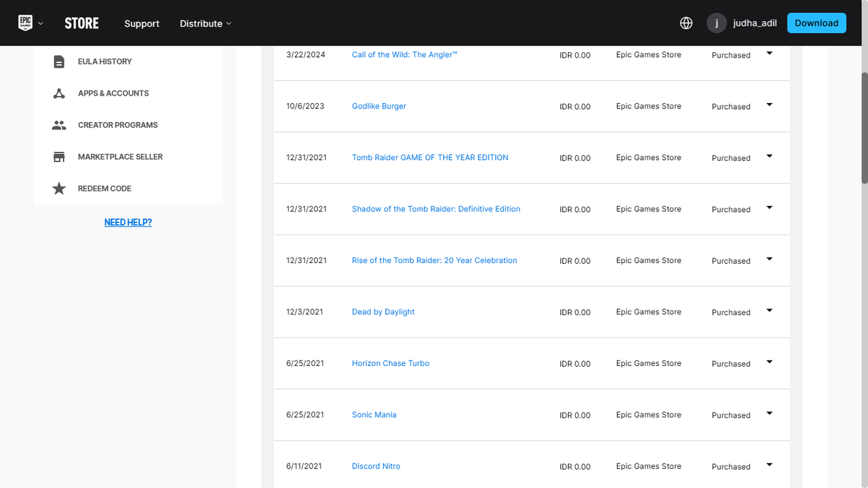Click the Creator Programs people icon
Screen dimensions: 868x488
(x=59, y=125)
